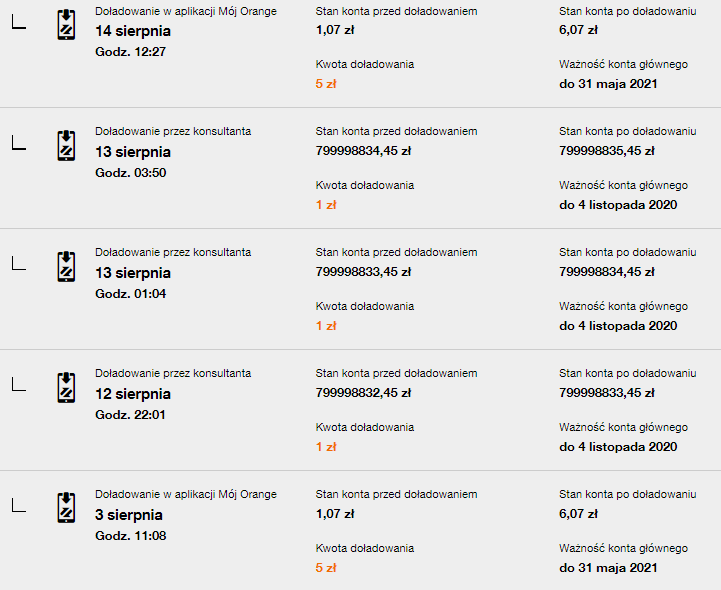Select the 14 sierpnia date heading
This screenshot has width=721, height=590.
132,31
